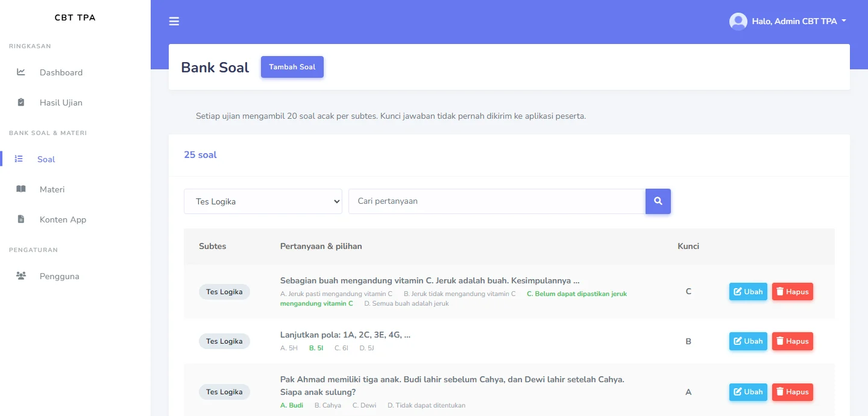Screen dimensions: 868x416
Task: Click the 'Pertanyaan & pilihan' column header
Action: tap(321, 246)
